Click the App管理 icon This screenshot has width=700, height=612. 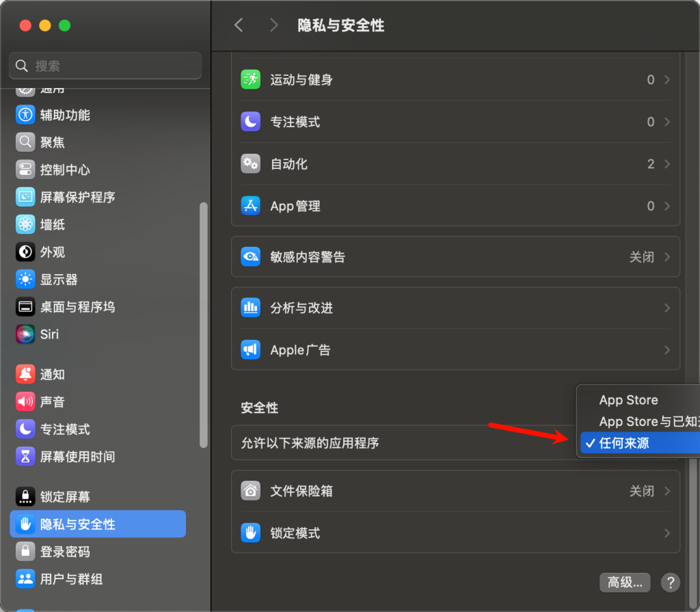click(251, 206)
